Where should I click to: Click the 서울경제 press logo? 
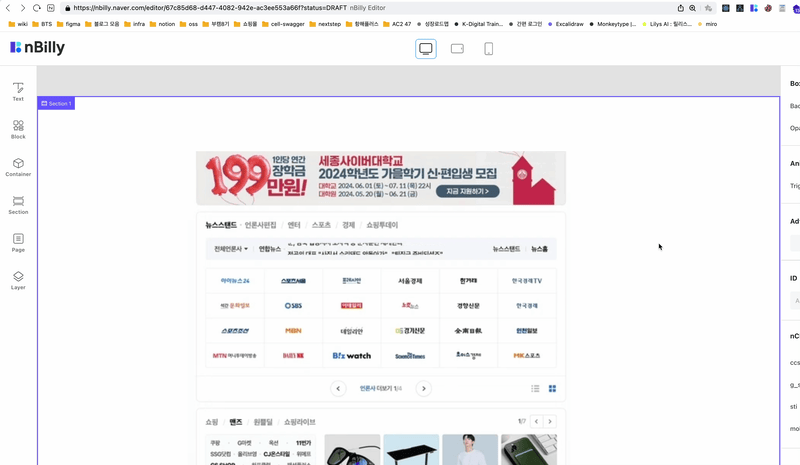[x=410, y=281]
